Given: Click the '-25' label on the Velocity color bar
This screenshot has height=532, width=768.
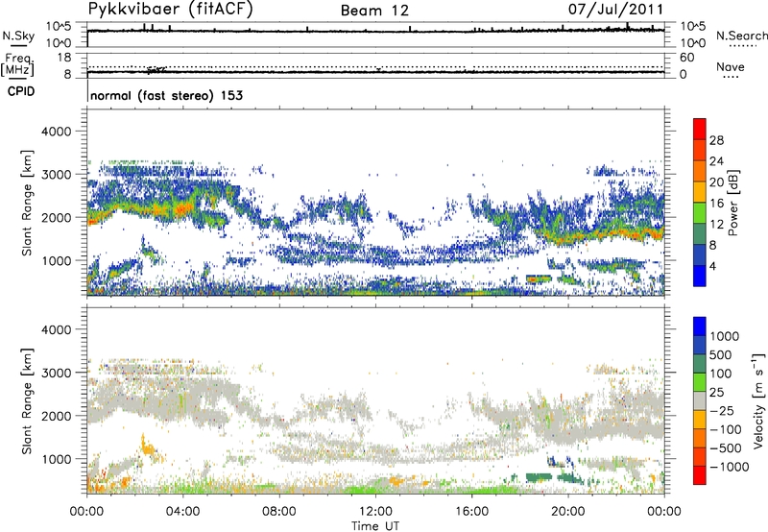Looking at the screenshot, I should [723, 410].
